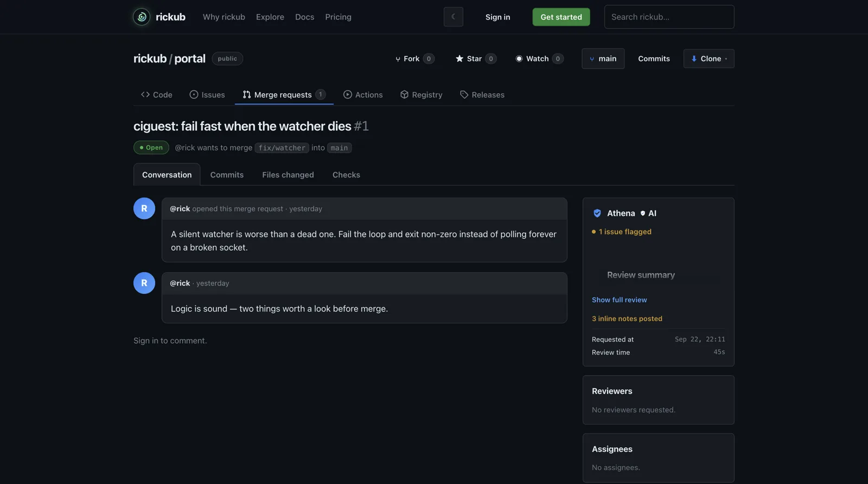Screen dimensions: 868x484
Task: Open the Releases tab
Action: pos(482,94)
